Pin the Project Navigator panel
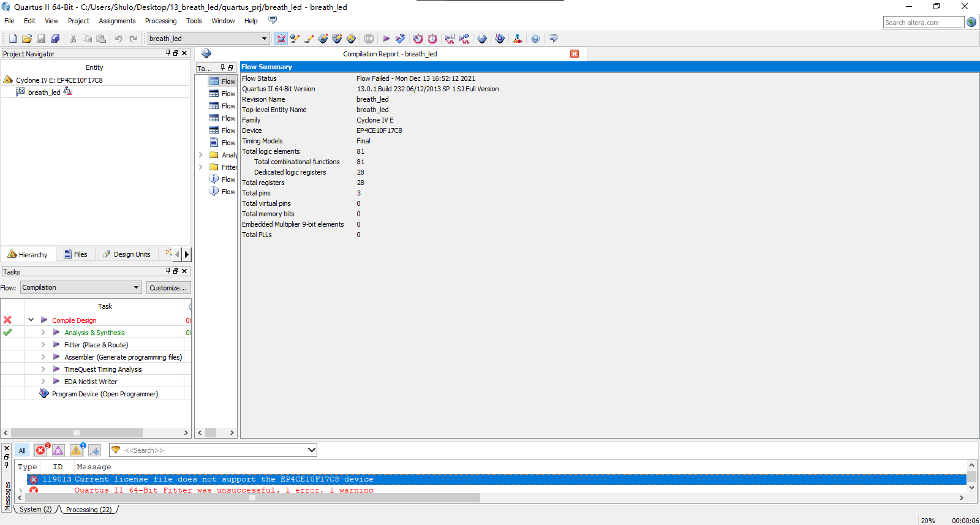980x525 pixels. (168, 53)
